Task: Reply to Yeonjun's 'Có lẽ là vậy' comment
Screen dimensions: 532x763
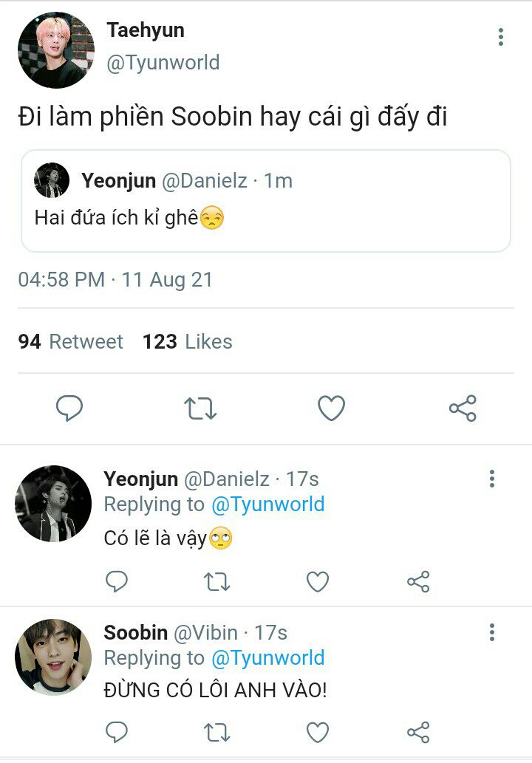Action: (117, 582)
